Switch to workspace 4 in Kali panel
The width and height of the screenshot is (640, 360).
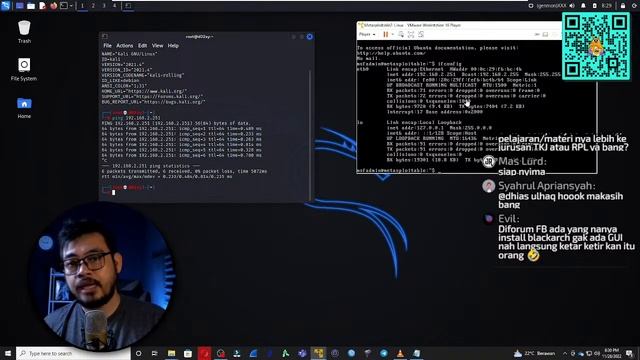point(114,6)
